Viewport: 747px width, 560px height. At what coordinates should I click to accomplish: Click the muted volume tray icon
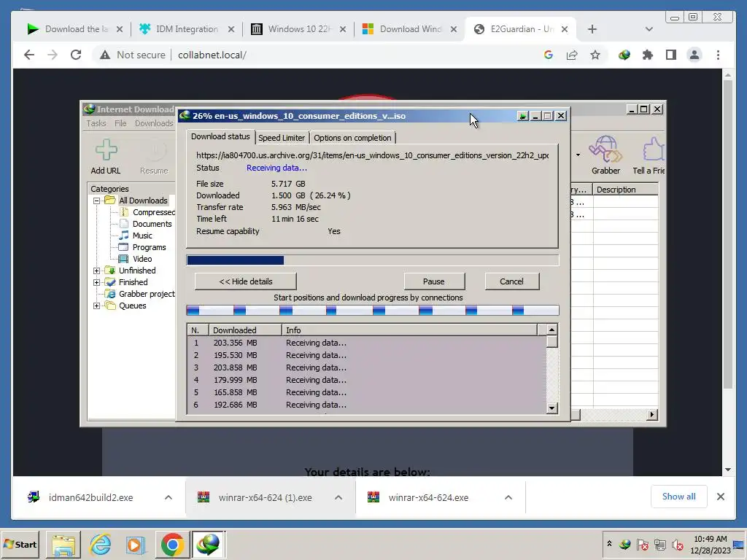click(x=677, y=544)
